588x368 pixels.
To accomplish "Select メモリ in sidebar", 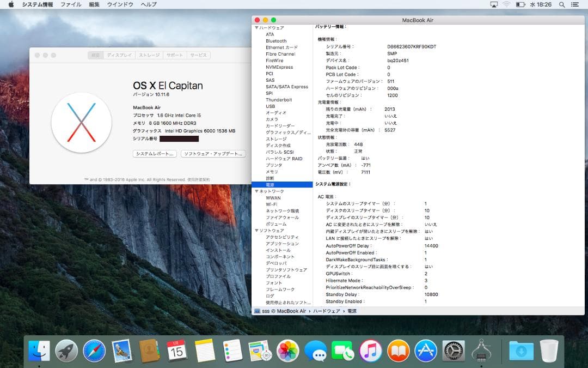I will point(272,172).
